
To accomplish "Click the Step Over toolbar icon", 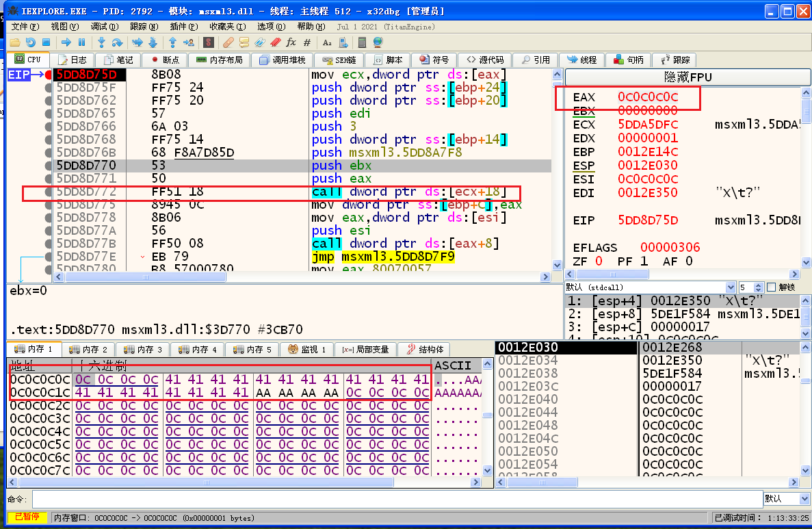I will pyautogui.click(x=118, y=42).
